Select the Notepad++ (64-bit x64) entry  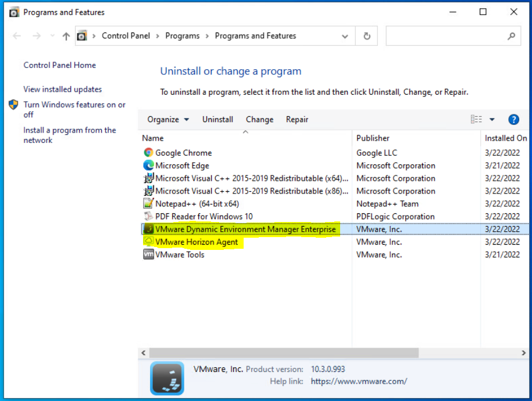(197, 203)
